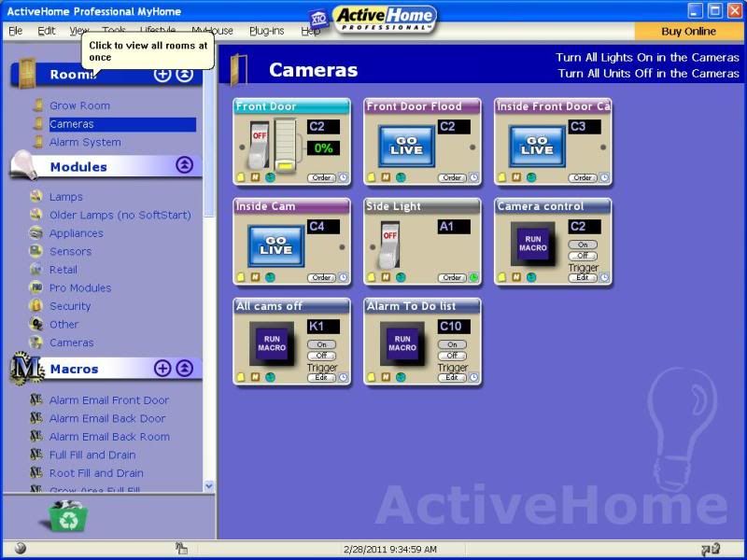The height and width of the screenshot is (560, 747).
Task: Open timer clock on Inside Cam card
Action: pos(343,277)
